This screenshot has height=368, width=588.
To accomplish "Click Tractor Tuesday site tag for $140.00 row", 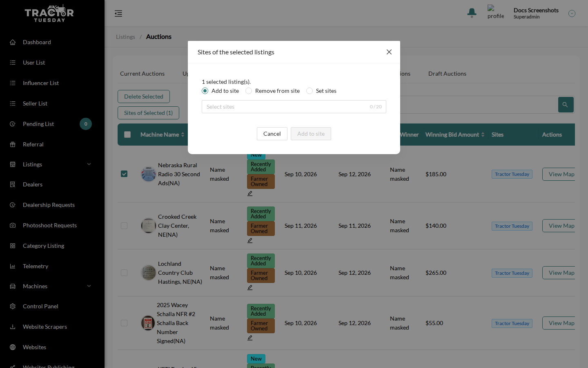I will tap(512, 226).
